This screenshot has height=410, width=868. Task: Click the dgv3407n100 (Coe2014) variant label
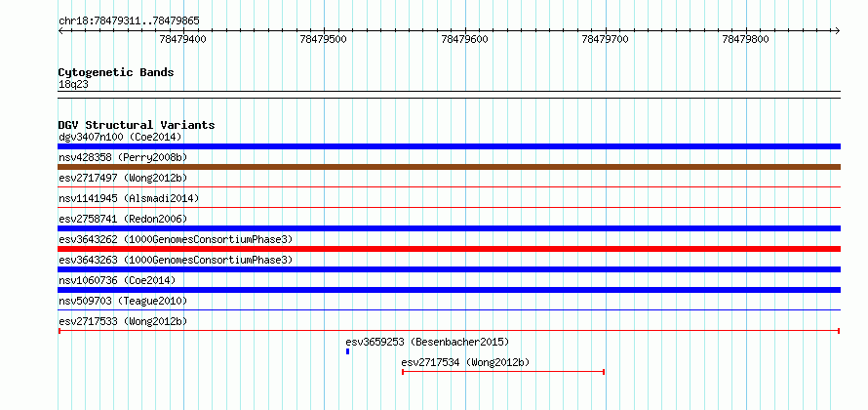click(120, 137)
